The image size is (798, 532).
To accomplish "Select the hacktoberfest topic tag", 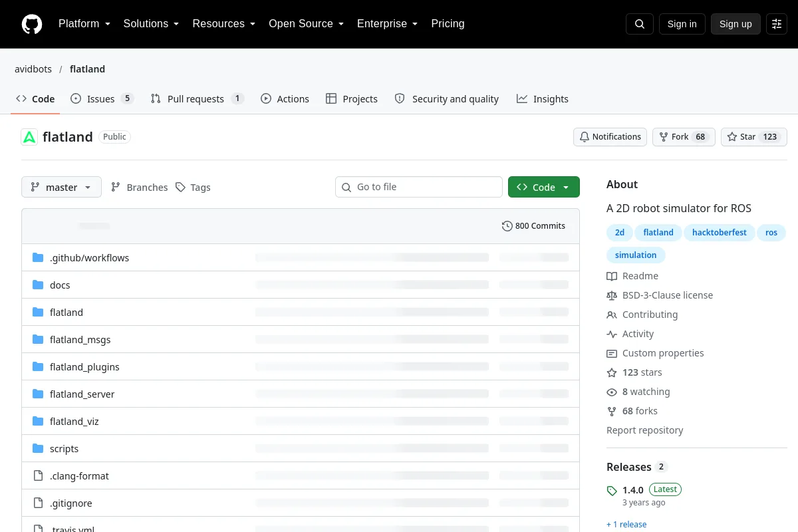I will tap(720, 233).
